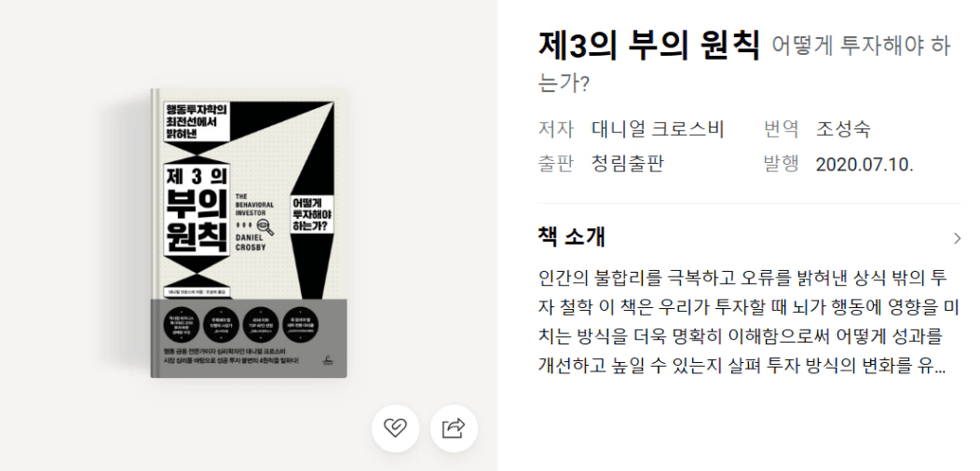Open the book cover thumbnail image

(x=249, y=233)
